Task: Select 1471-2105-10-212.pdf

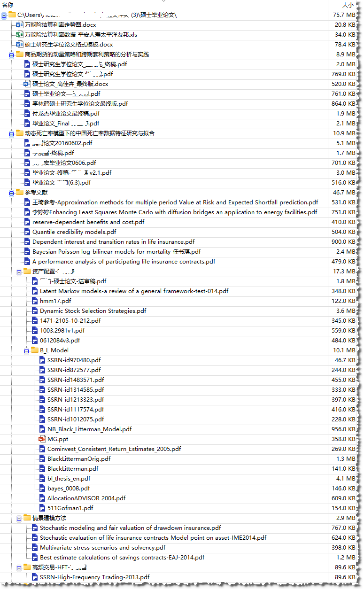Action: [x=70, y=320]
